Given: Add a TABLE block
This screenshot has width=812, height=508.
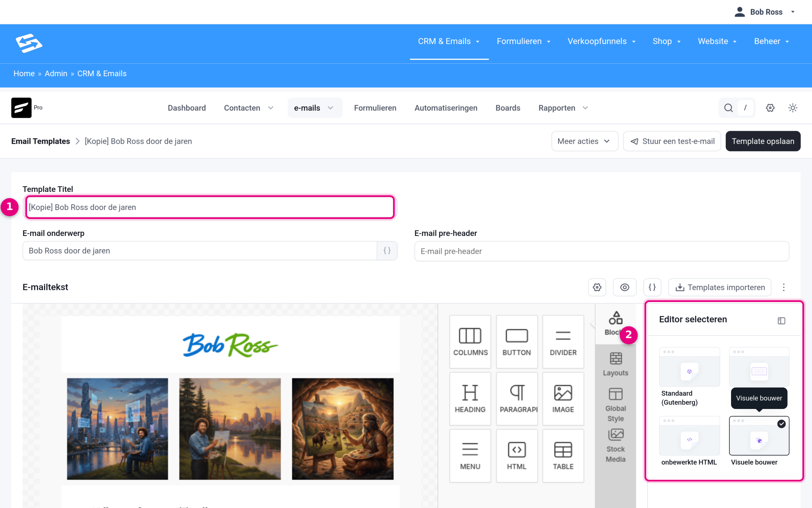Looking at the screenshot, I should point(563,456).
